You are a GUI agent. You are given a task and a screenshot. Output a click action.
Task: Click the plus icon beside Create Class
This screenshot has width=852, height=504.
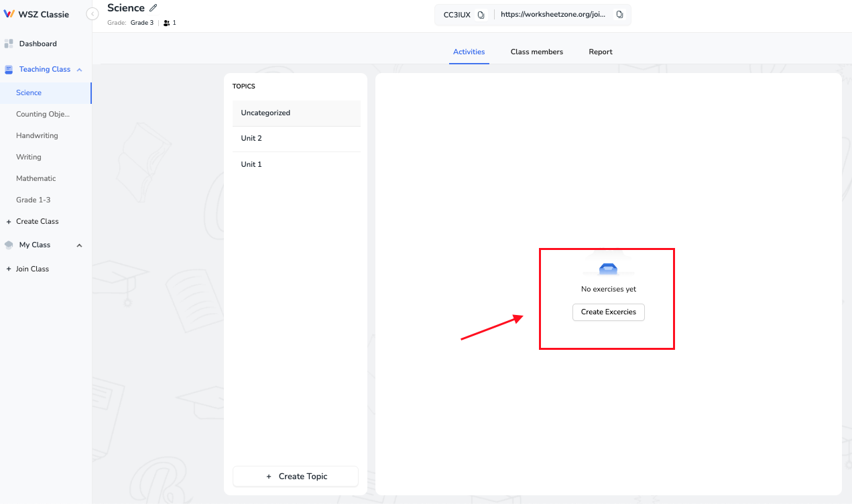point(9,221)
